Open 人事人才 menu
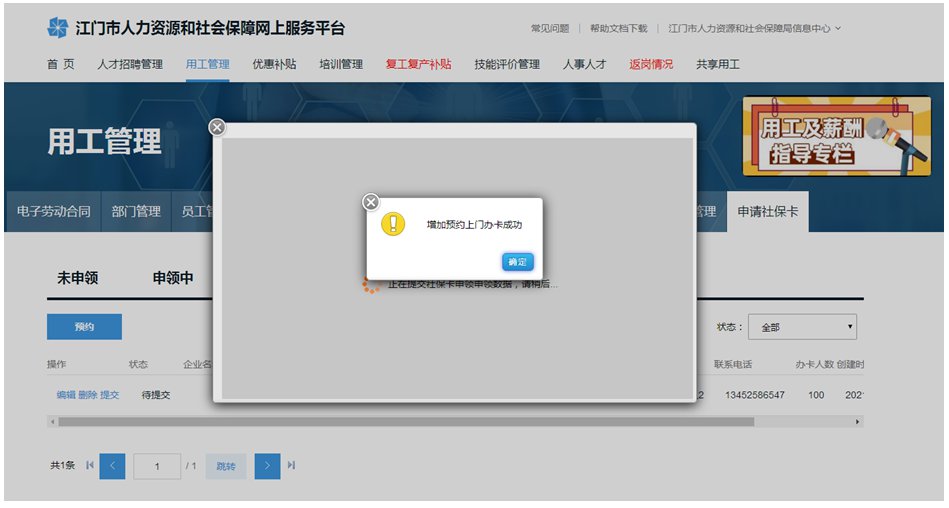949x508 pixels. pyautogui.click(x=585, y=64)
